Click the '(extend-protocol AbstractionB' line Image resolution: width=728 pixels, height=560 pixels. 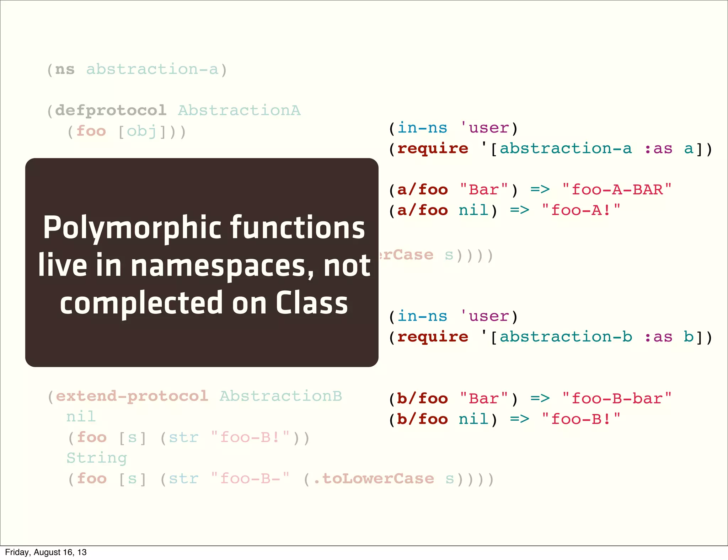click(x=194, y=396)
